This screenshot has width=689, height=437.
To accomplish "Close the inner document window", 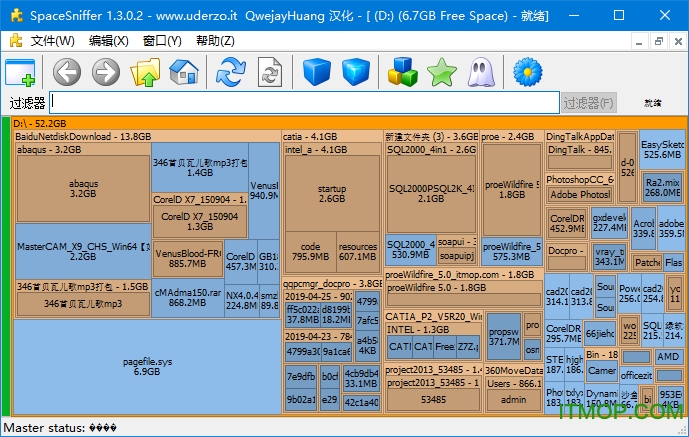I will (678, 42).
